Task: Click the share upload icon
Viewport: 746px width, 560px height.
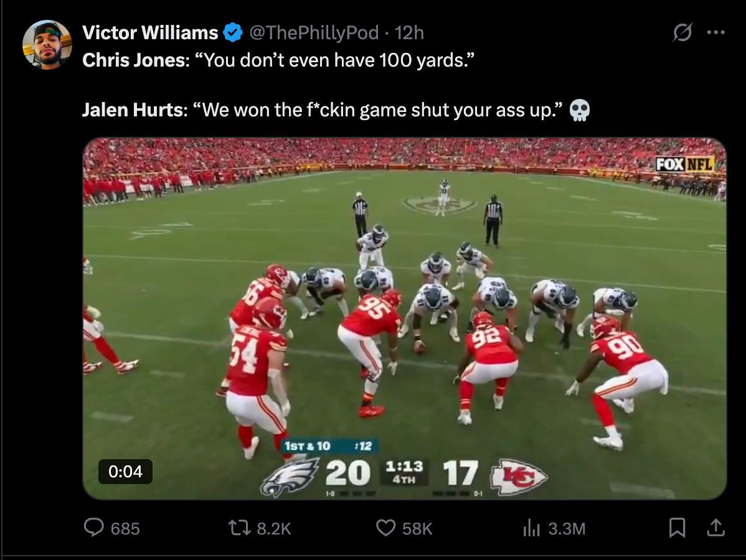Action: click(715, 528)
